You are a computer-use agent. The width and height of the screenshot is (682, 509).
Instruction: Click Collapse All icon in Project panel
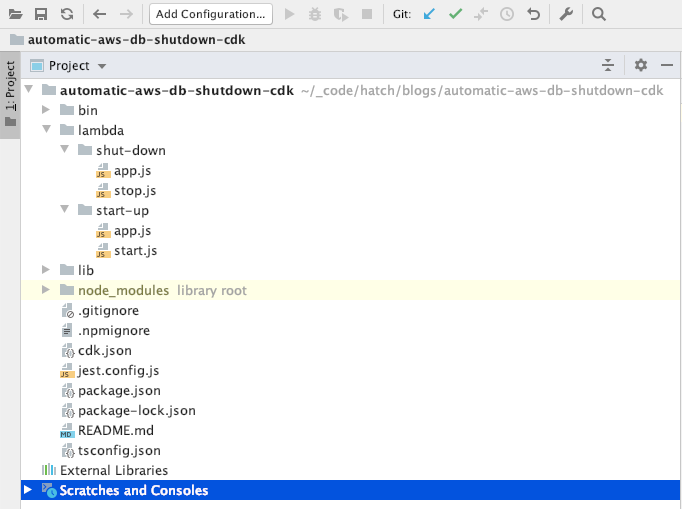[608, 65]
